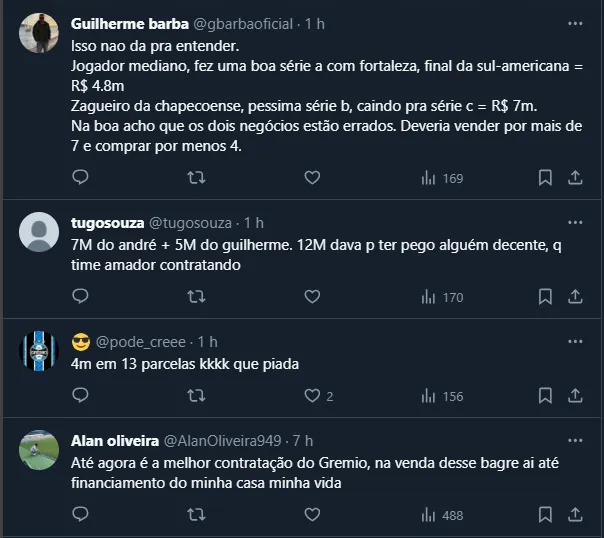
Task: Bookmark Guilherme barba's tweet
Action: coord(545,178)
